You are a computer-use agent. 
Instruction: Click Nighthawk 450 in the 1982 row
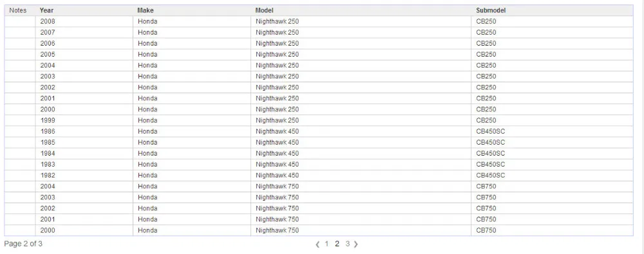pyautogui.click(x=277, y=175)
